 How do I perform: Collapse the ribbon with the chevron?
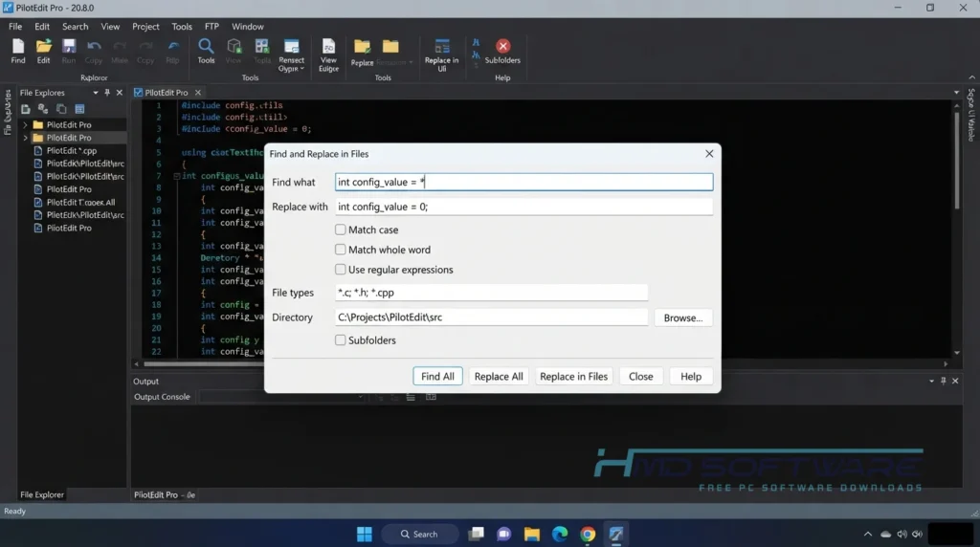[x=971, y=77]
